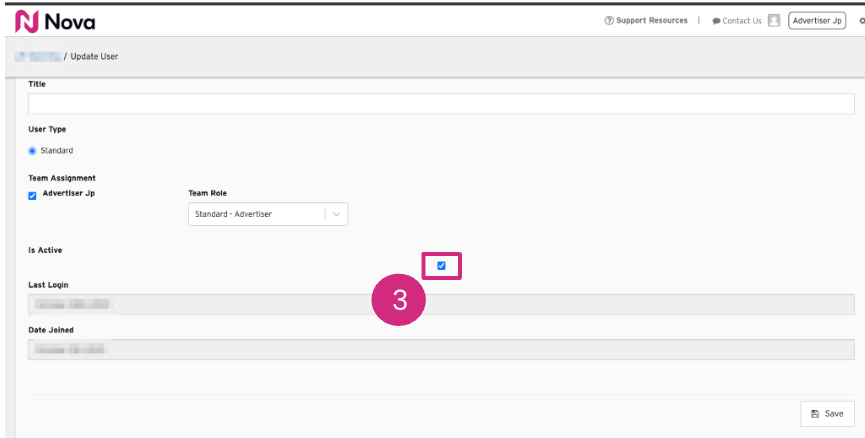Toggle the Is Active checkbox
Screen dimensions: 865x438
(441, 266)
